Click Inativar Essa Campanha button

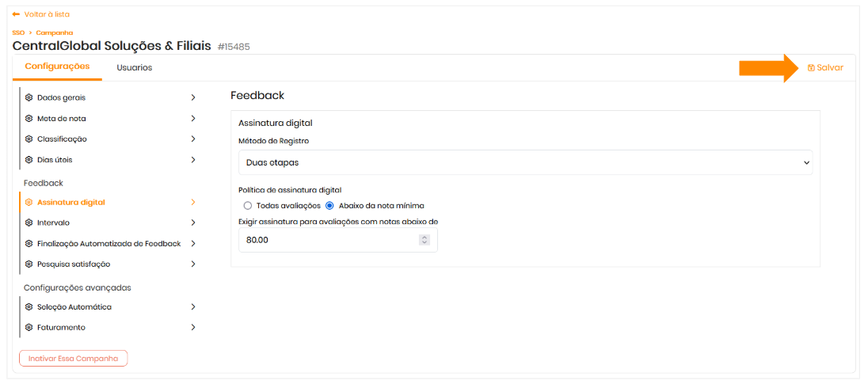click(73, 359)
